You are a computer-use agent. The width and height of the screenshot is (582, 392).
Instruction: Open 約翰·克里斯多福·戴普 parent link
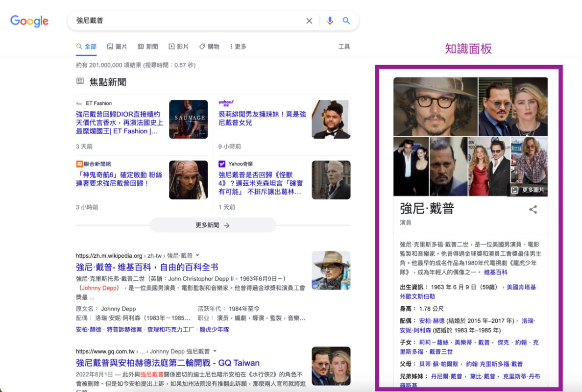coord(494,364)
